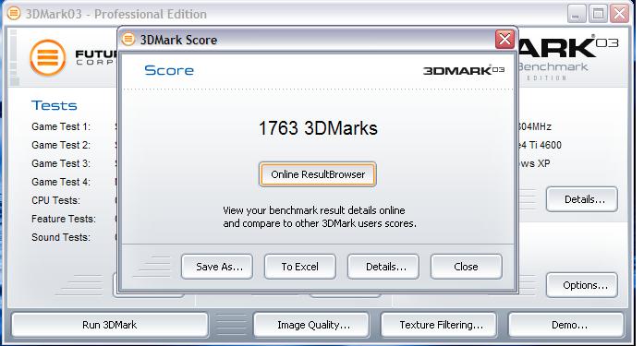Viewport: 644px width, 346px height.
Task: Click the 1763 3DMarks score text
Action: coord(318,128)
